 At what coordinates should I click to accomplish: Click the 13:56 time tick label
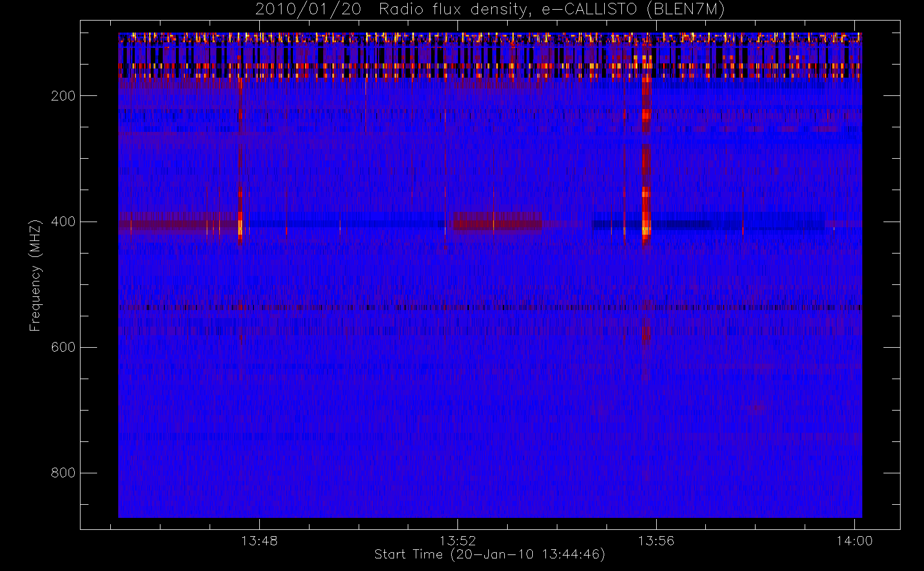click(x=656, y=541)
